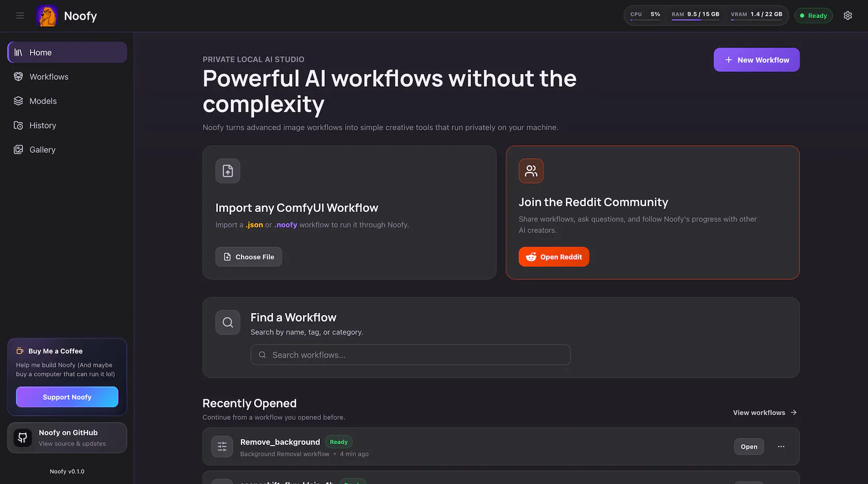Viewport: 868px width, 484px height.
Task: Click the Import any ComfyUI Workflow heading
Action: pos(297,208)
